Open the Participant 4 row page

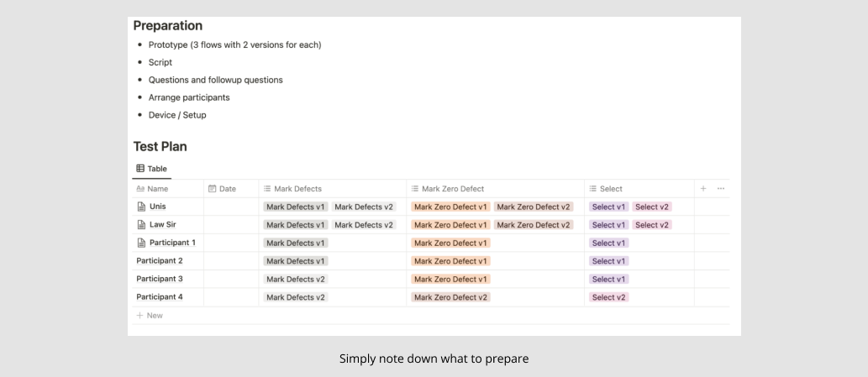point(160,297)
